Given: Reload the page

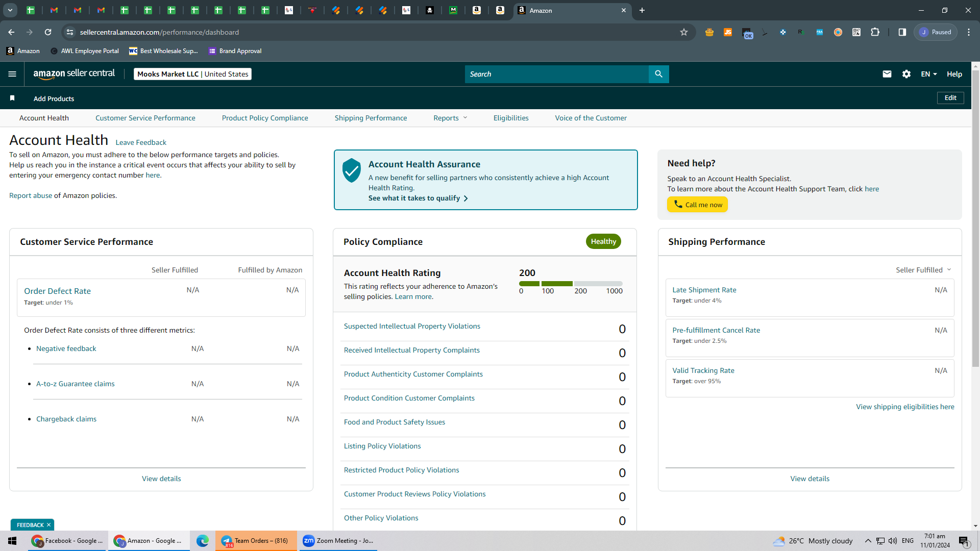Looking at the screenshot, I should (x=48, y=32).
